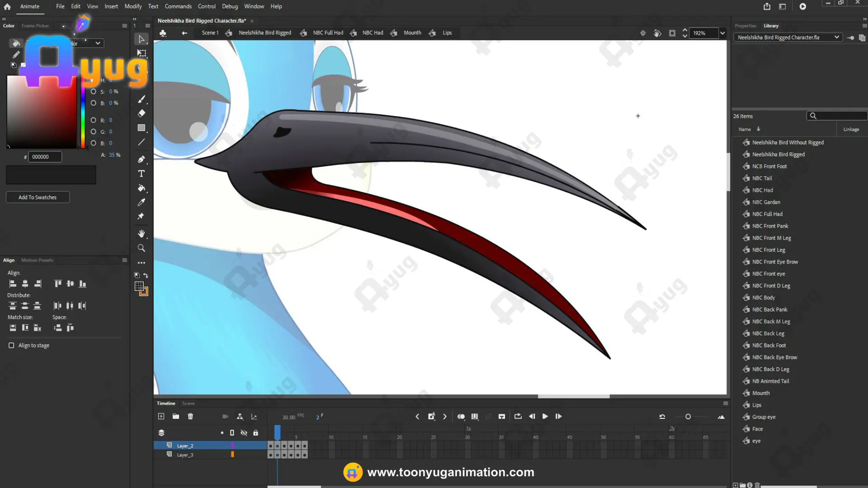The height and width of the screenshot is (488, 868).
Task: Select the Text tool
Action: pos(142,174)
